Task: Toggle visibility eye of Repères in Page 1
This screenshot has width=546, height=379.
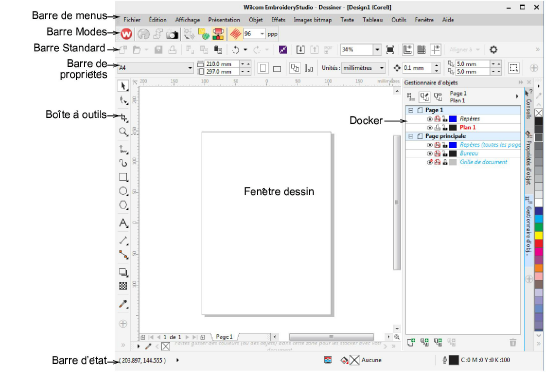Action: tap(430, 119)
